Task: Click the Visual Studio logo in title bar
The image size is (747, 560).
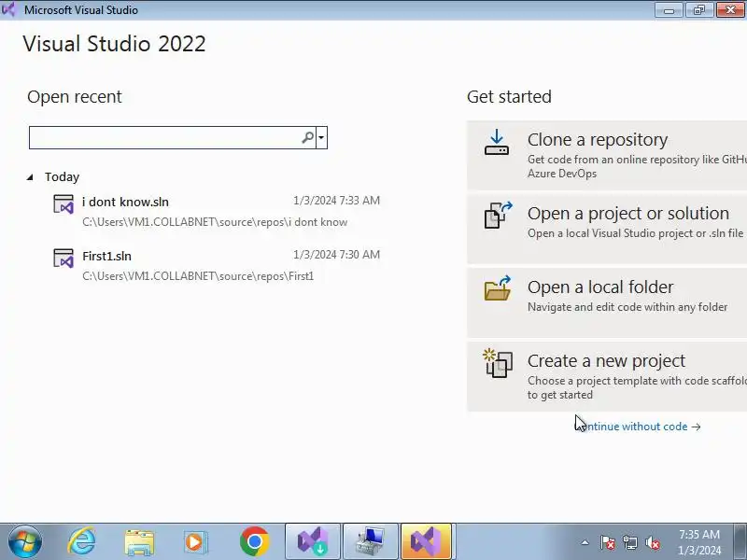Action: coord(8,9)
